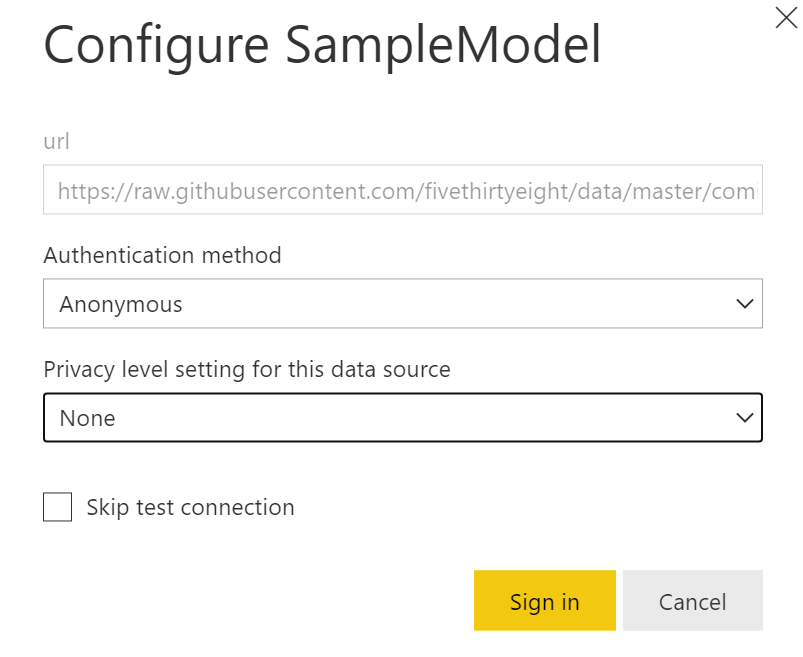Click the Cancel button

pyautogui.click(x=692, y=601)
